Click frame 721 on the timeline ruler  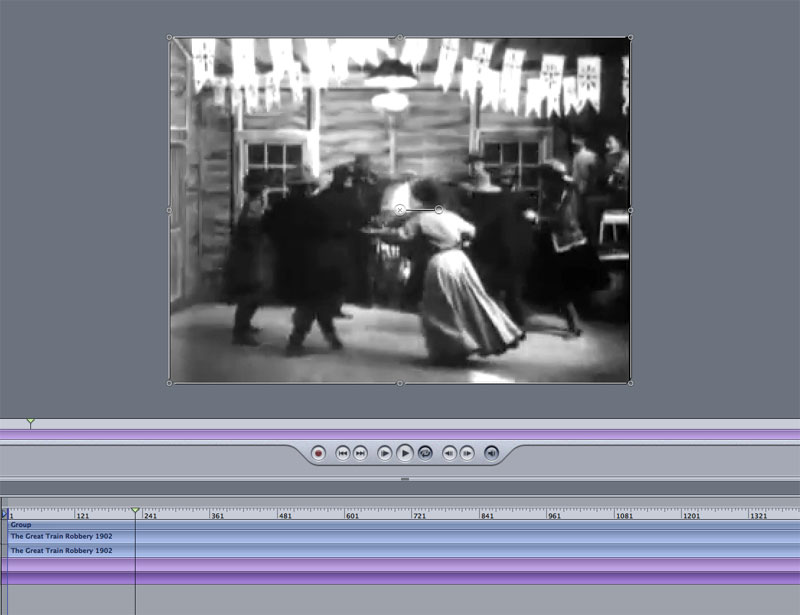click(413, 515)
